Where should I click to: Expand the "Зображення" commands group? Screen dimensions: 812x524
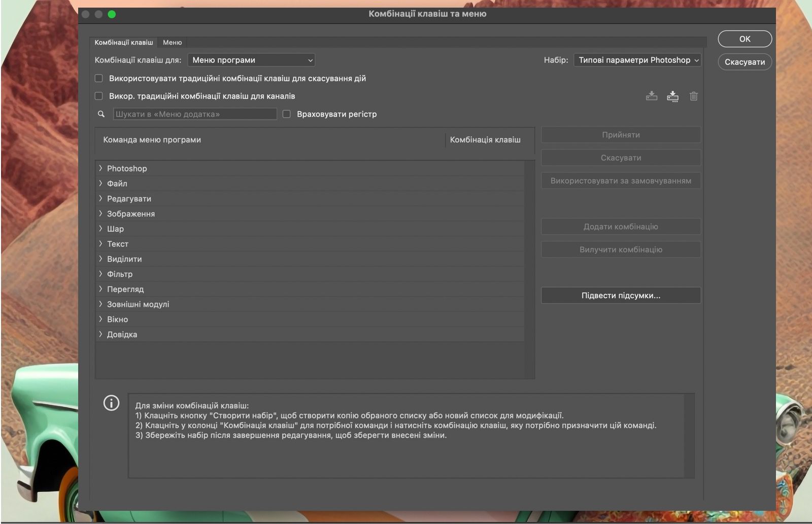point(100,214)
